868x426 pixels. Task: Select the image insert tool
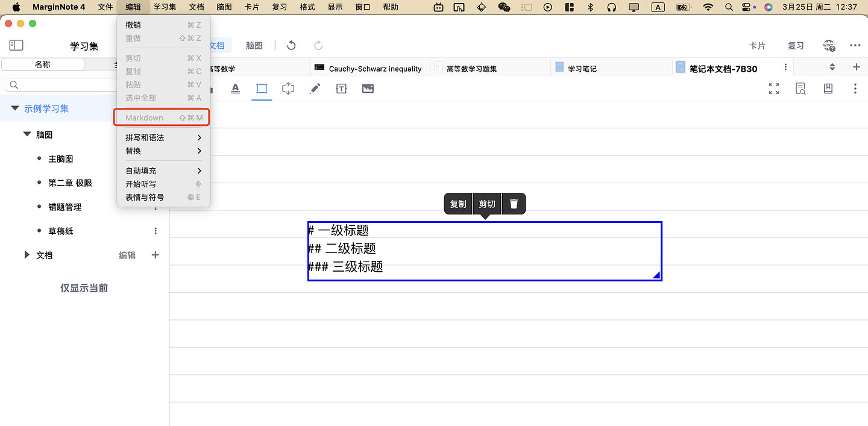[368, 89]
